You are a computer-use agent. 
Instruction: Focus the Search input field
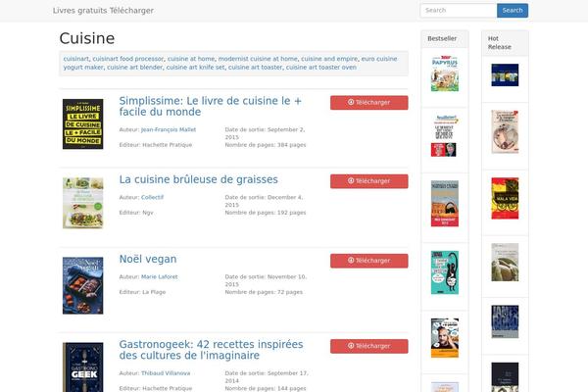[459, 11]
